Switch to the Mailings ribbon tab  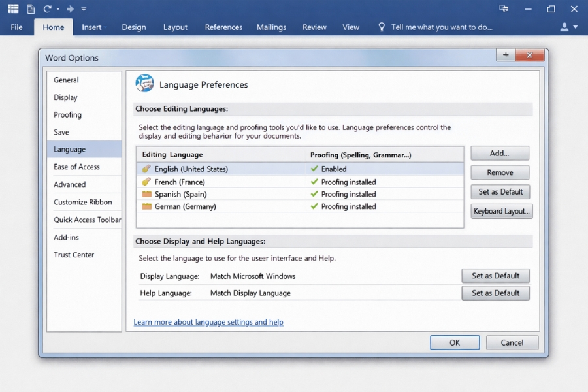(271, 27)
